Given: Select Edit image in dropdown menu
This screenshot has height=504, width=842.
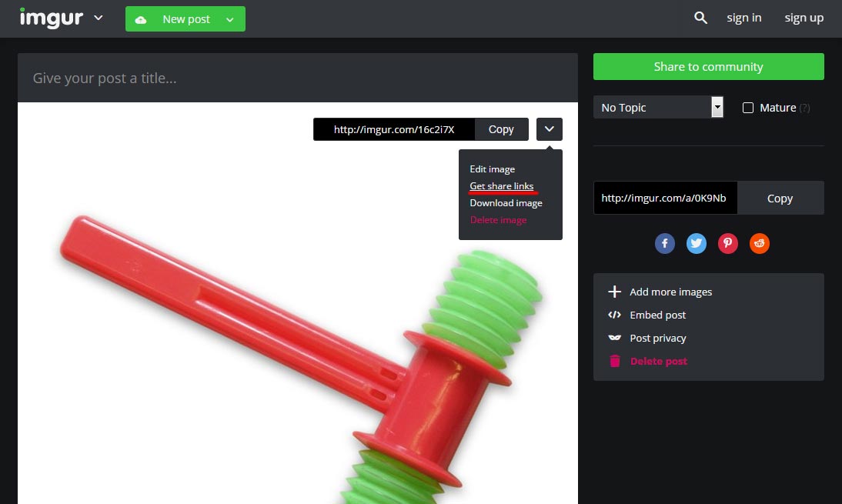Looking at the screenshot, I should [492, 169].
